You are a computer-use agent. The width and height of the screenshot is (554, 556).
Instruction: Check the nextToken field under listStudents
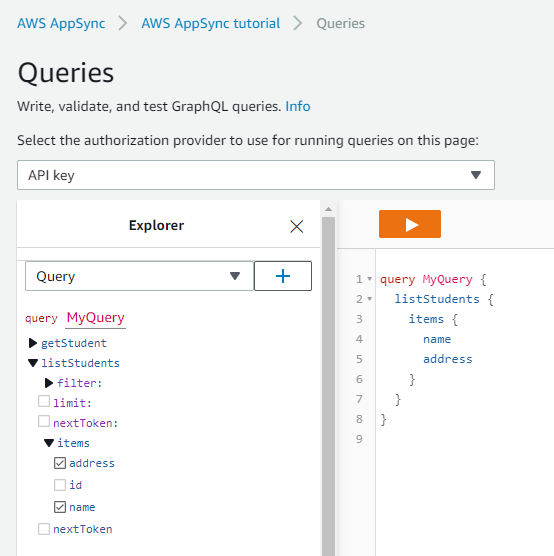44,529
